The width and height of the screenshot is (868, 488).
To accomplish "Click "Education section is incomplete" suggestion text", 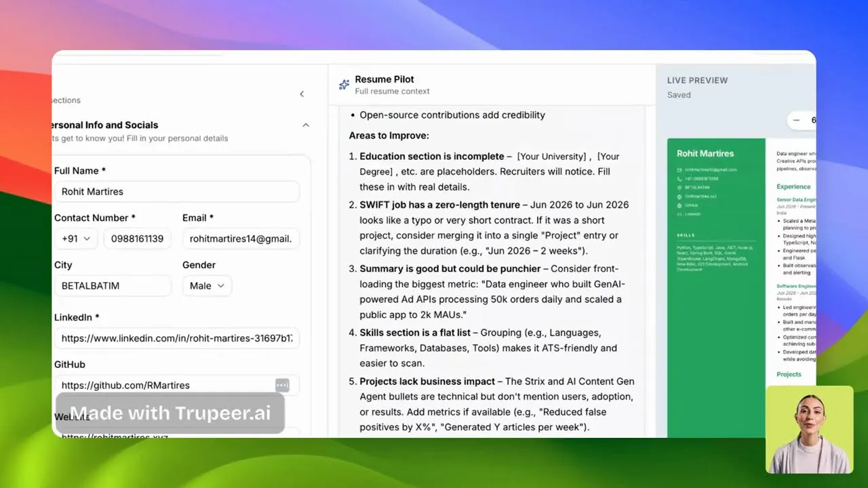I will tap(432, 157).
